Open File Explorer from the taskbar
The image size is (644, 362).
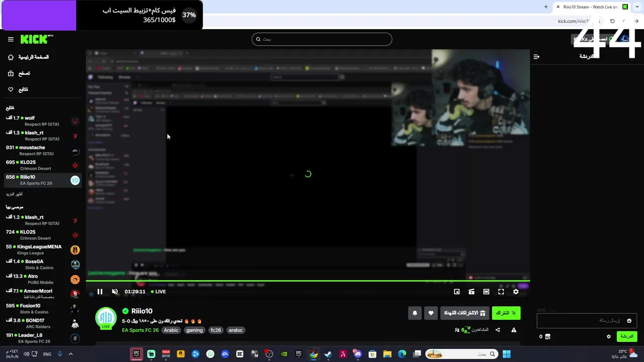387,354
